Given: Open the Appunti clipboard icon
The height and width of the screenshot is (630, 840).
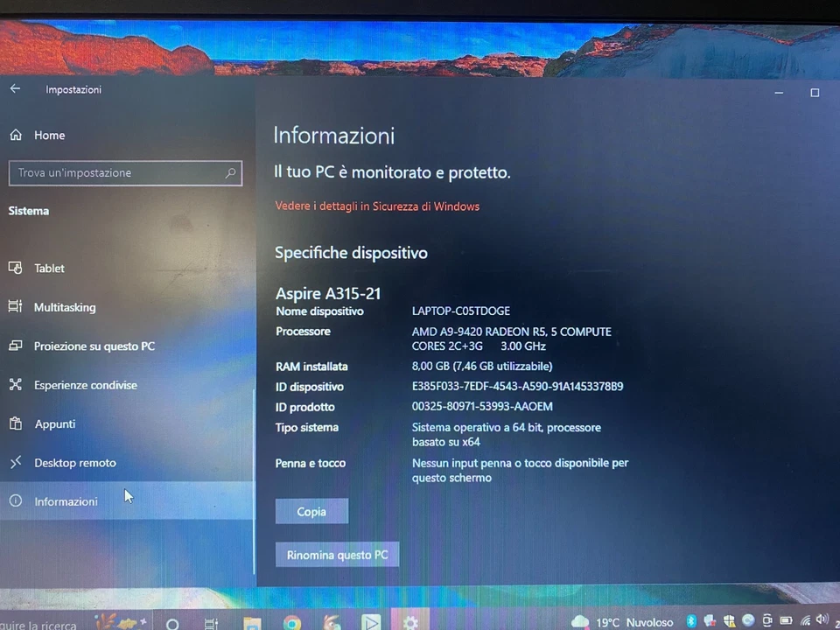Looking at the screenshot, I should pyautogui.click(x=14, y=423).
